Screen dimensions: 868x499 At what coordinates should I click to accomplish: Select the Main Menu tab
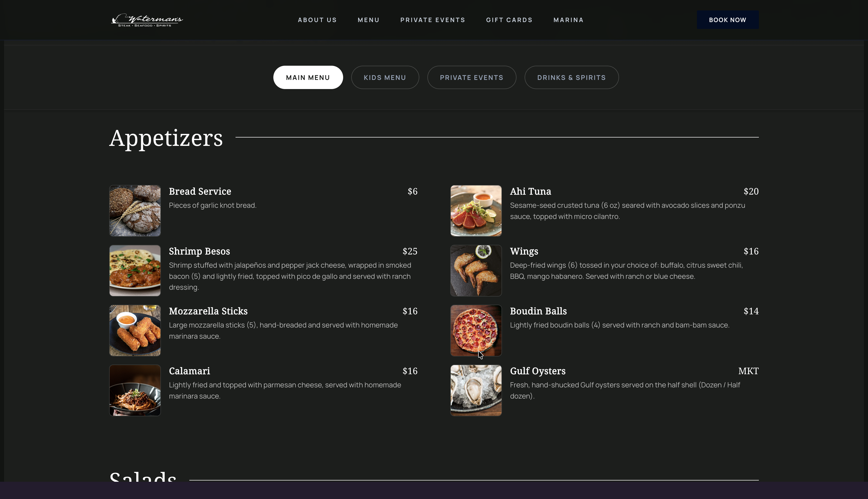click(308, 77)
